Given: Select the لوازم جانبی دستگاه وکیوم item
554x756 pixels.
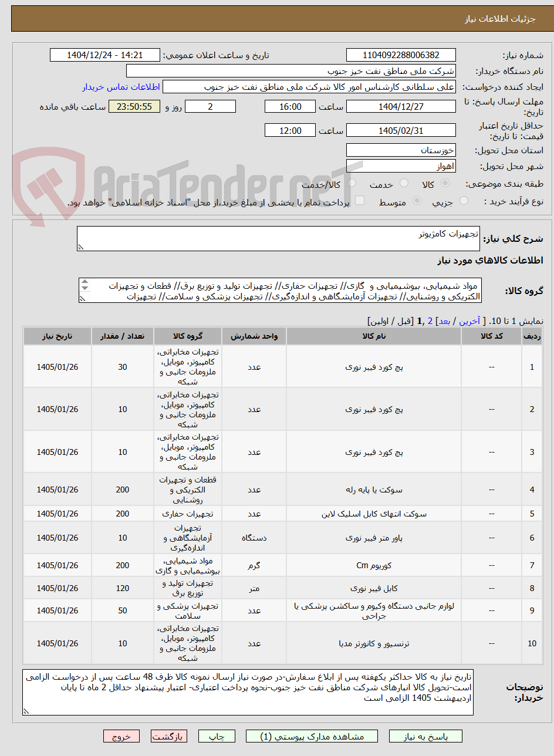Looking at the screenshot, I should tap(374, 610).
